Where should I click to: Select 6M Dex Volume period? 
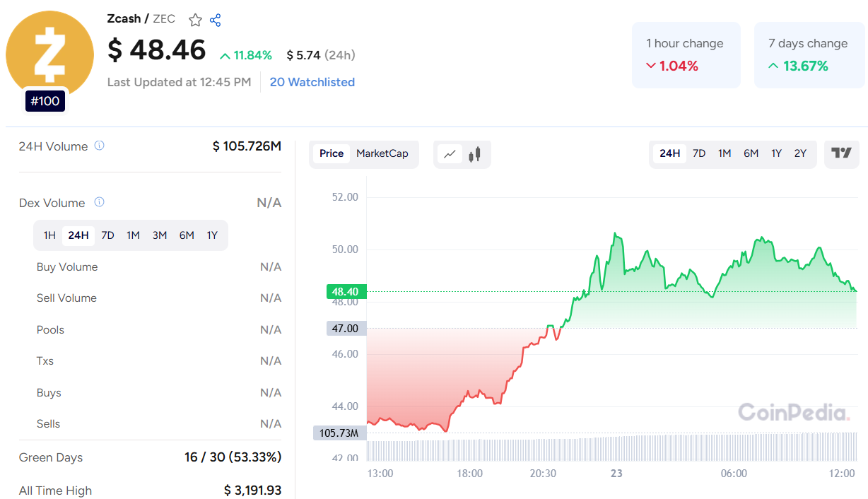pos(187,235)
